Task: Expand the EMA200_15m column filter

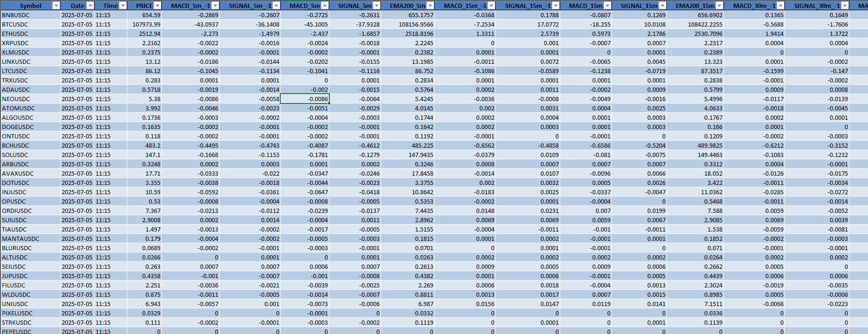Action: (x=719, y=6)
